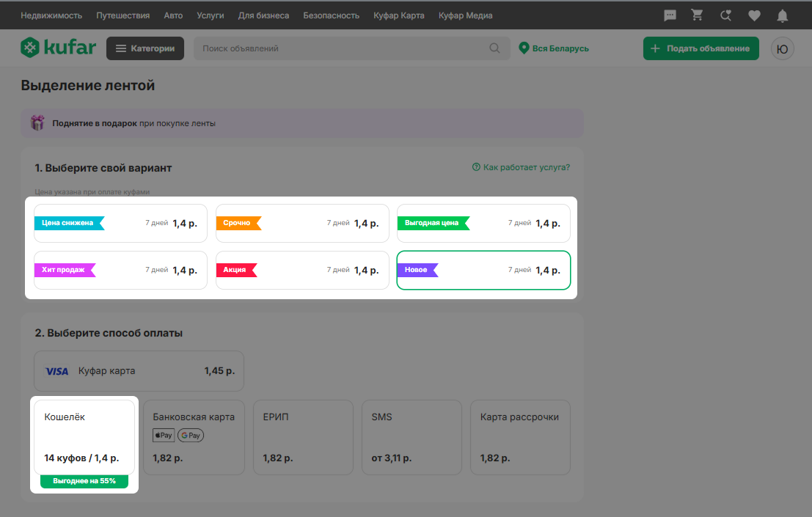This screenshot has width=812, height=517.
Task: Choose Карта рассрочки payment method
Action: click(521, 437)
